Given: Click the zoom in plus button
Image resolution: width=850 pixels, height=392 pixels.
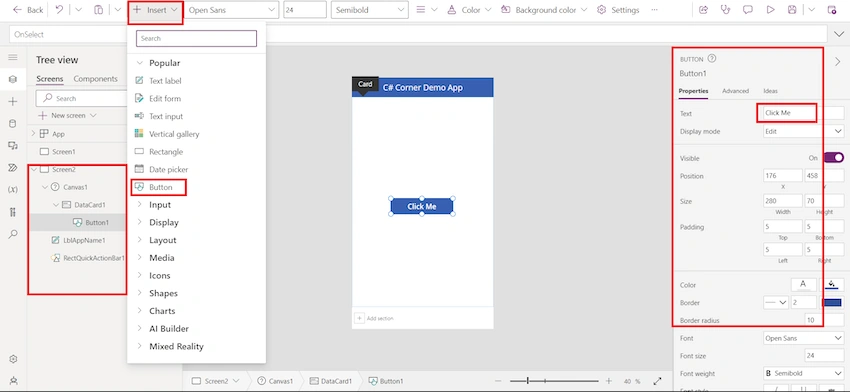Looking at the screenshot, I should coord(609,381).
